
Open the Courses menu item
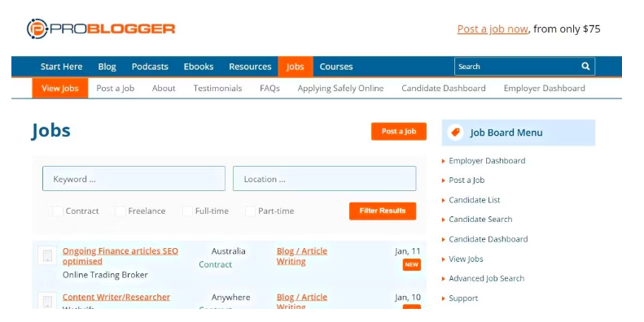click(x=336, y=67)
